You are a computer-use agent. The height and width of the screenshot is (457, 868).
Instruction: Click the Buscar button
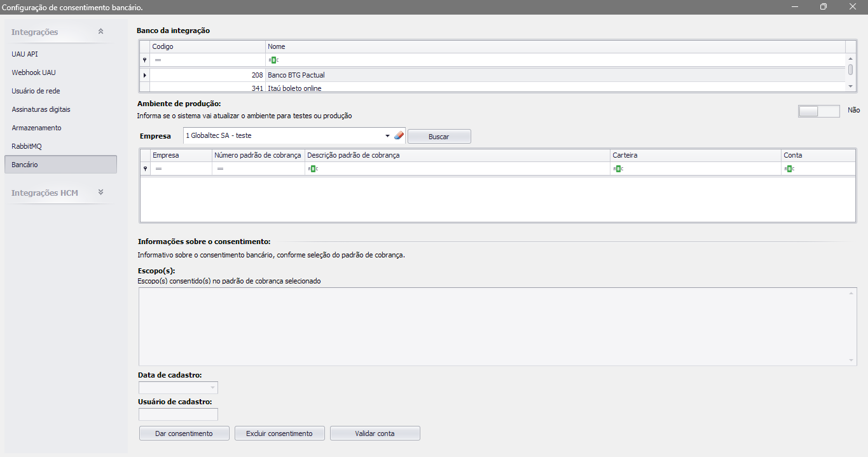[x=439, y=137]
